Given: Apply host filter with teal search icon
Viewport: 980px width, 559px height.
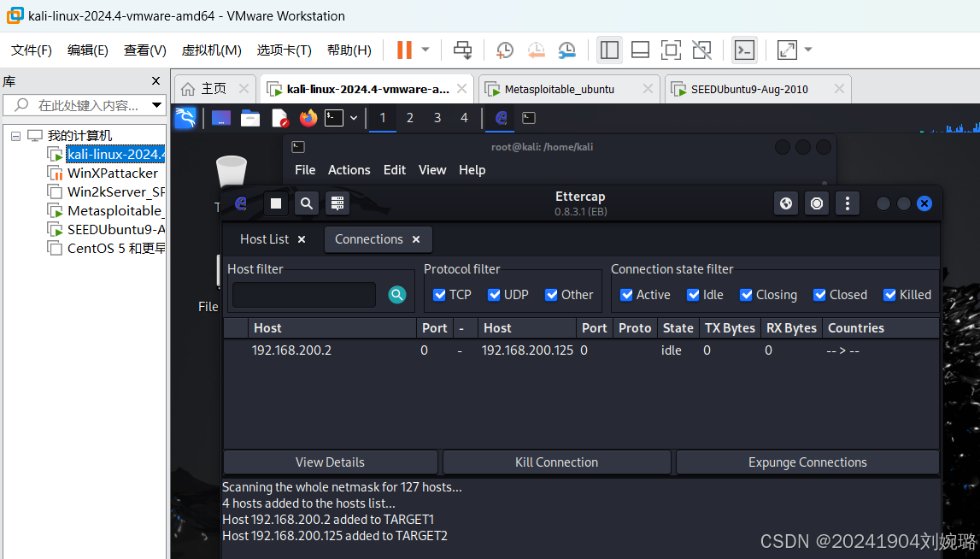Looking at the screenshot, I should (x=397, y=295).
